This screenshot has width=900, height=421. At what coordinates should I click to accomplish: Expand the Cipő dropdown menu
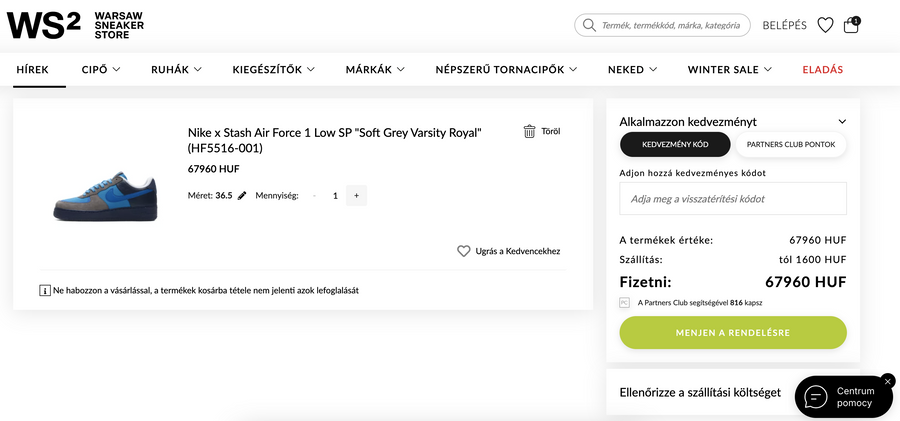click(x=101, y=70)
